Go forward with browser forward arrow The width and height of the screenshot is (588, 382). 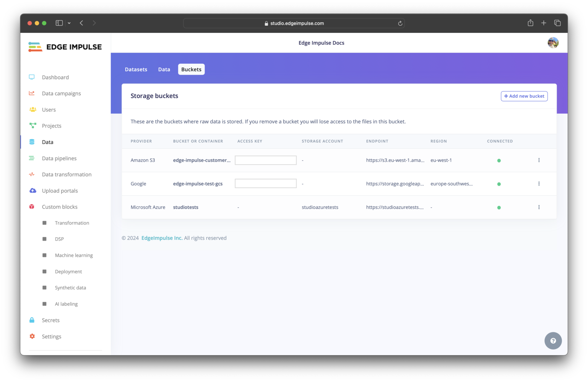pos(94,23)
